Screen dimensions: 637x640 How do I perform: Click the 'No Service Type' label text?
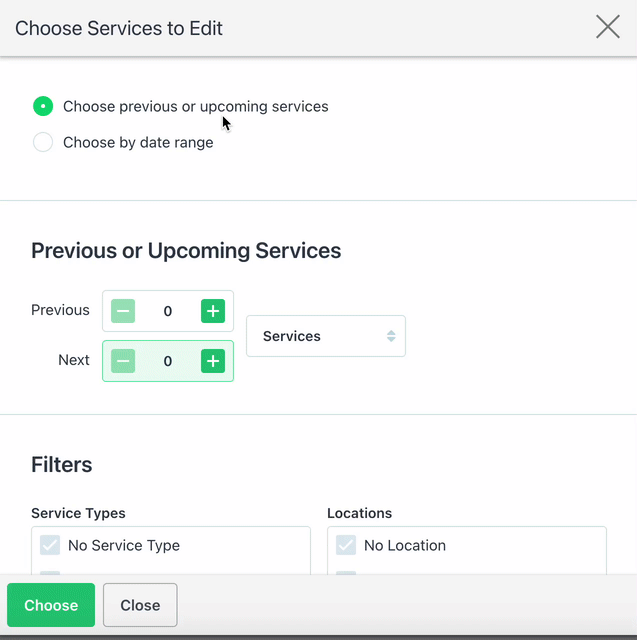pos(124,545)
